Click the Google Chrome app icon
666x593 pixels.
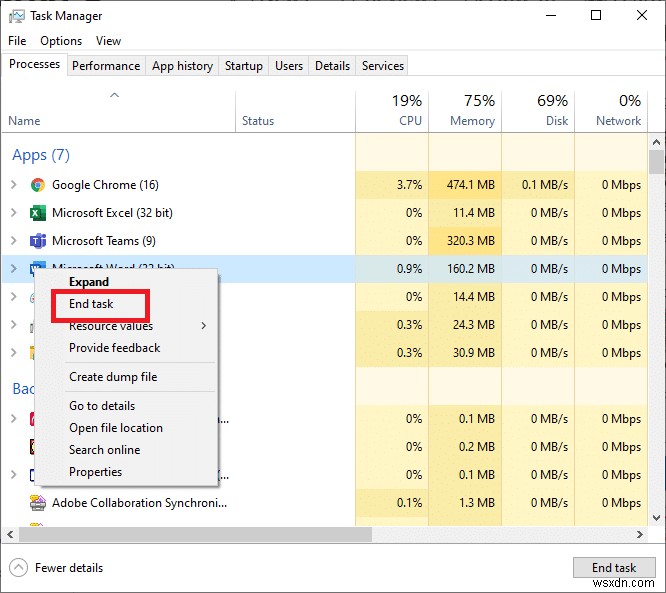pyautogui.click(x=38, y=185)
